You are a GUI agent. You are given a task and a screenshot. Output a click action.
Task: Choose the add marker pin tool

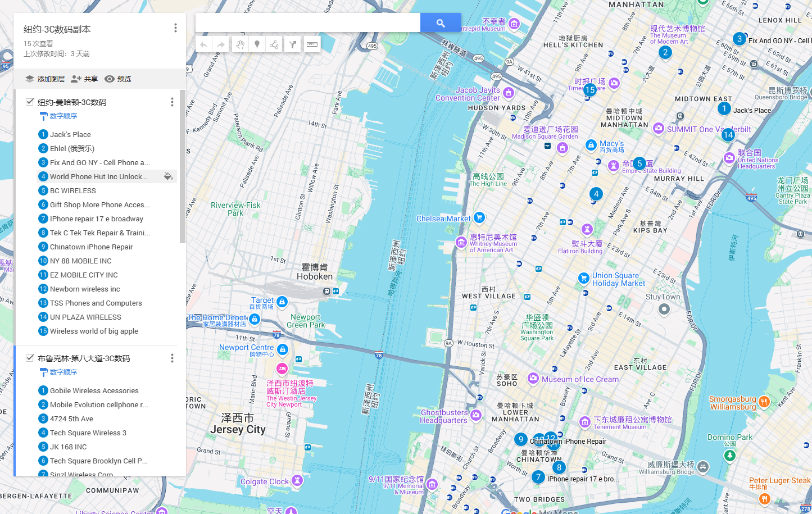257,44
